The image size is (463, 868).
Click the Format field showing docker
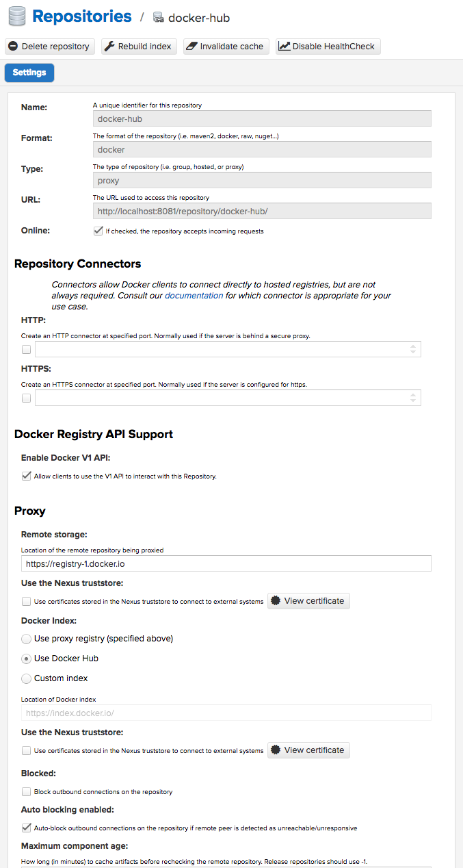point(262,149)
